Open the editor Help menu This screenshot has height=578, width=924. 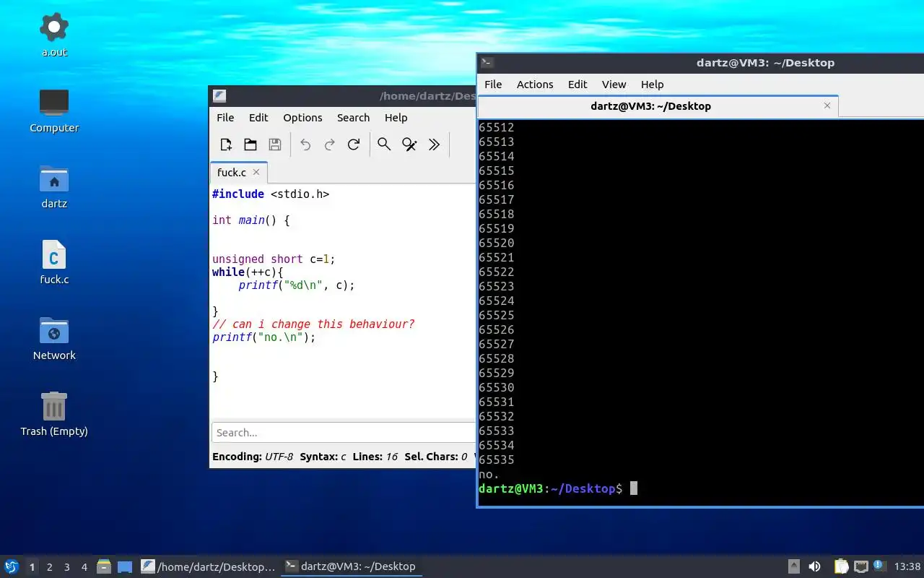396,118
